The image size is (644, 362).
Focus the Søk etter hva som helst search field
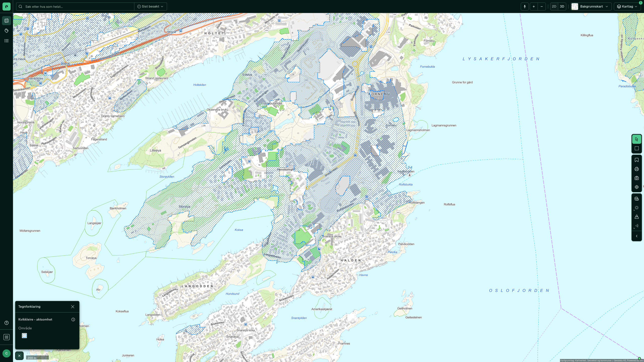(x=75, y=7)
